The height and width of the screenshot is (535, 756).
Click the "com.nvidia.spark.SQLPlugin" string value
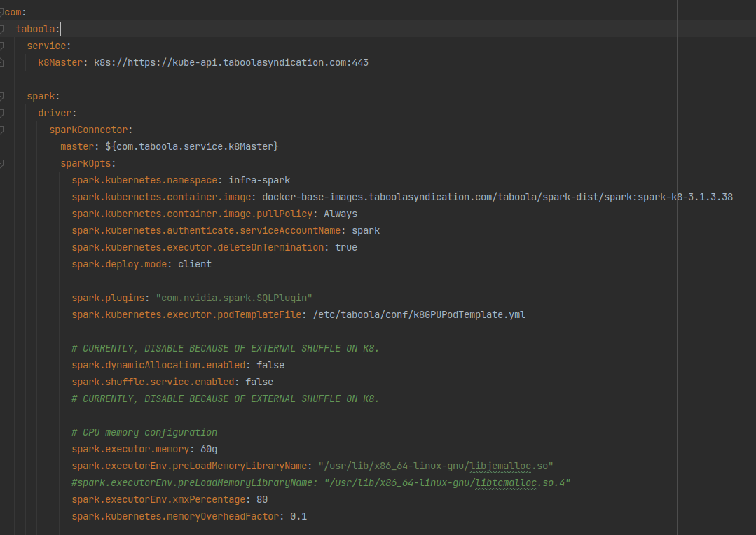pos(234,298)
